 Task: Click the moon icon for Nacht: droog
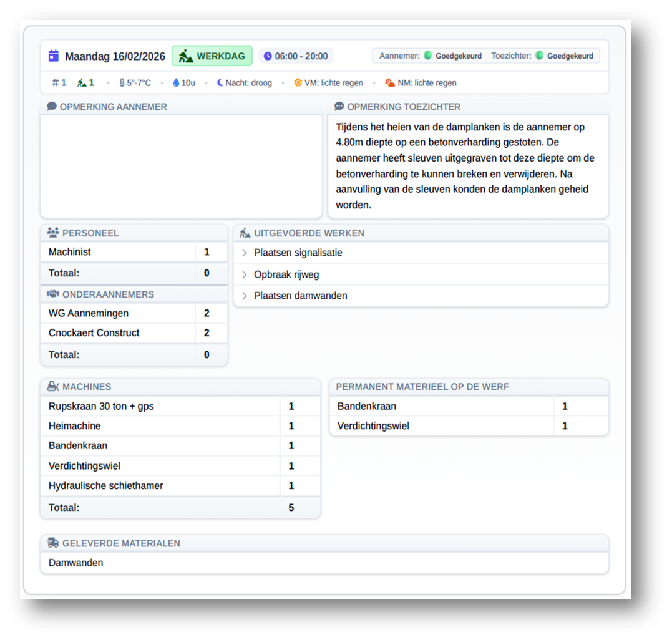pos(220,83)
